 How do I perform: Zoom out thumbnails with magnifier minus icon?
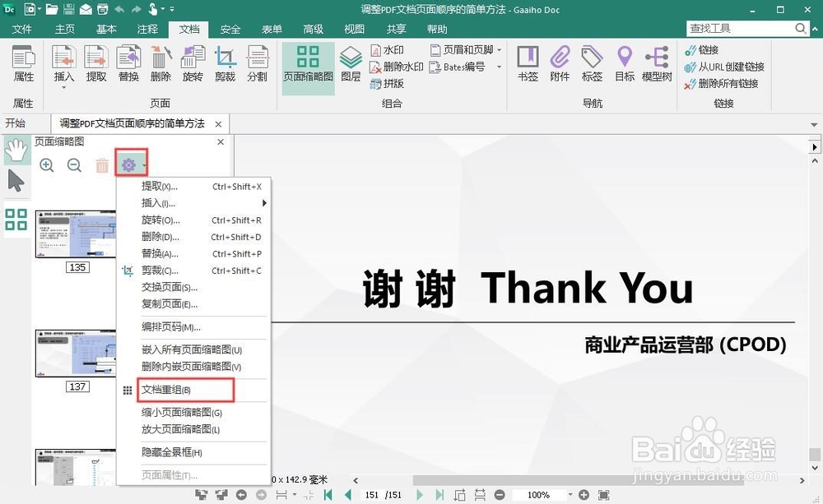[x=75, y=166]
